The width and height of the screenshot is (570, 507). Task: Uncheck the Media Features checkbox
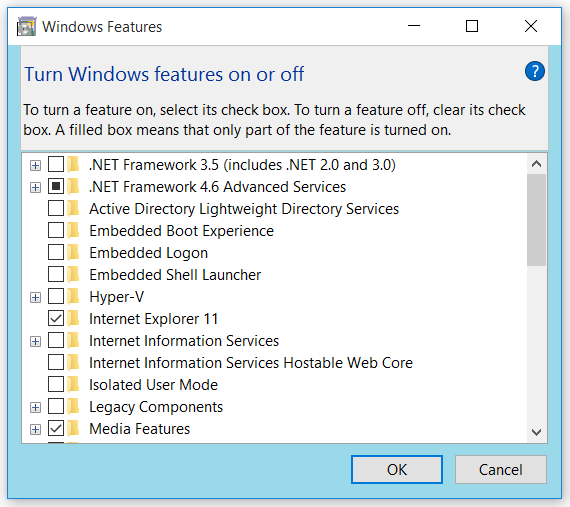click(56, 428)
